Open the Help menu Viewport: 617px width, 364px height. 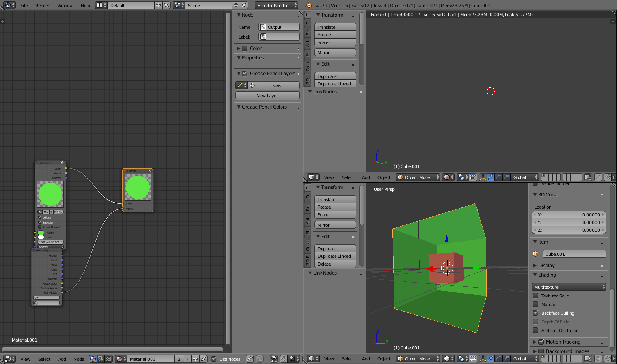click(85, 6)
